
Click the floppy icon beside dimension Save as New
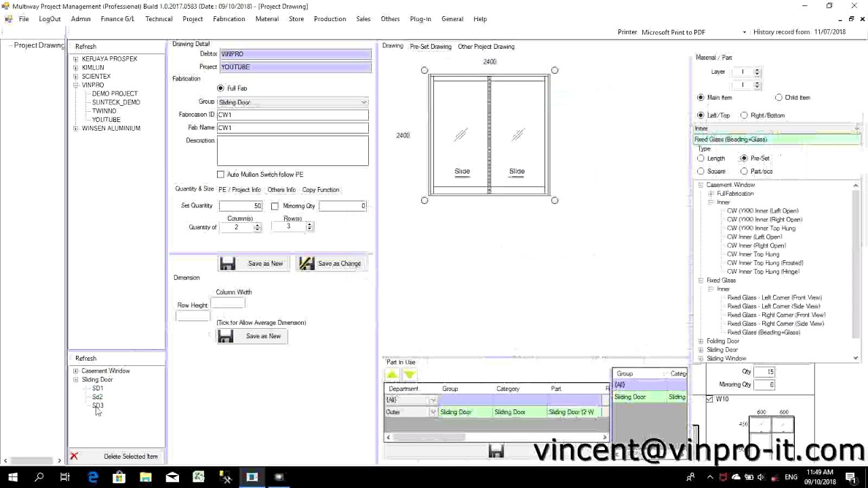click(x=225, y=336)
